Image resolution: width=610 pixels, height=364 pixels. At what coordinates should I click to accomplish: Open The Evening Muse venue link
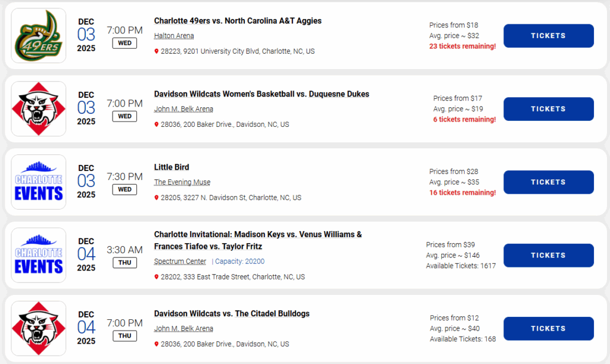[182, 182]
